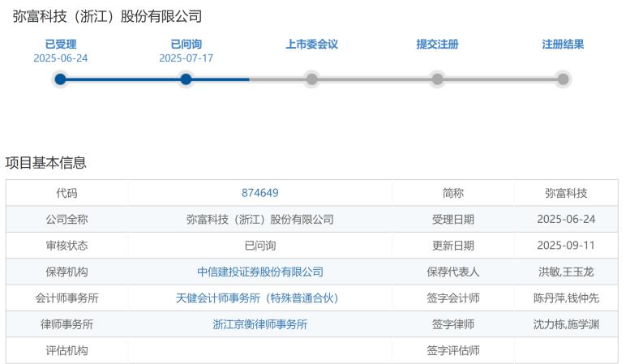630x364 pixels.
Task: Click the 注册结果 grey step dot
Action: click(563, 79)
